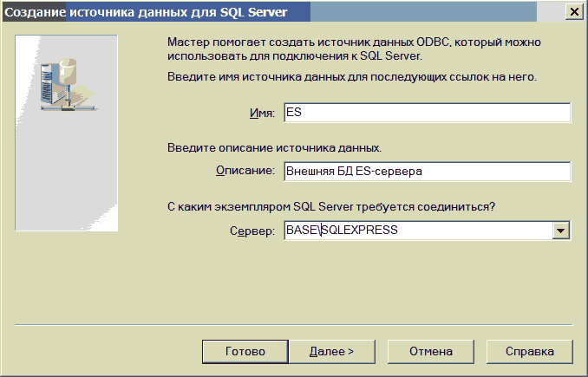Cancel the wizard with Отмена
Screen dimensions: 588x377
point(432,352)
